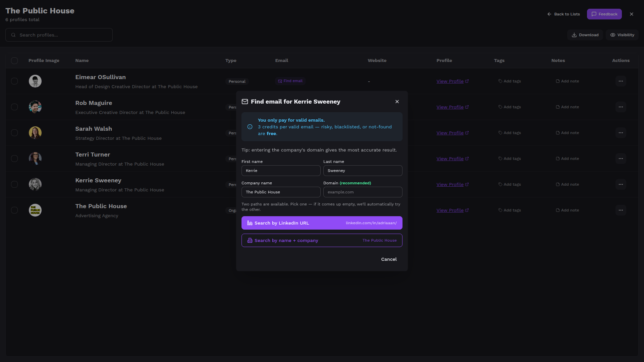
Task: Open View Profile link for Kerrie Sweeney
Action: pos(452,184)
